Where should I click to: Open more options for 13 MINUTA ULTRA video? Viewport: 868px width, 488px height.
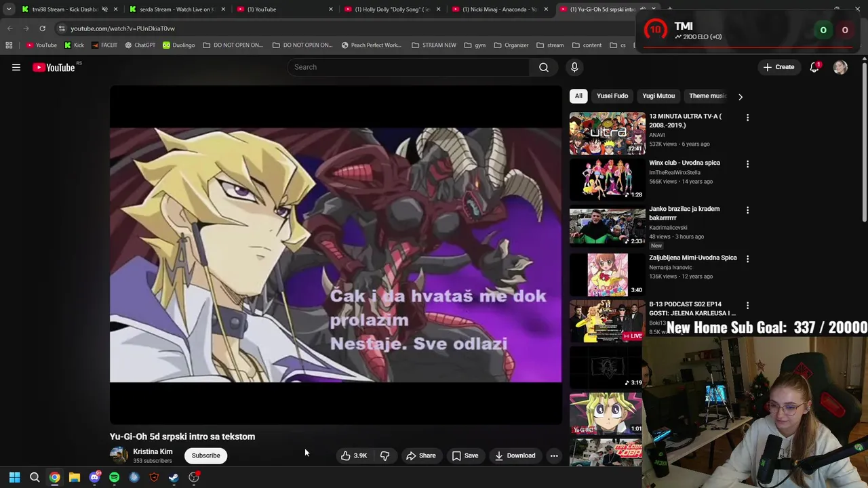point(747,118)
